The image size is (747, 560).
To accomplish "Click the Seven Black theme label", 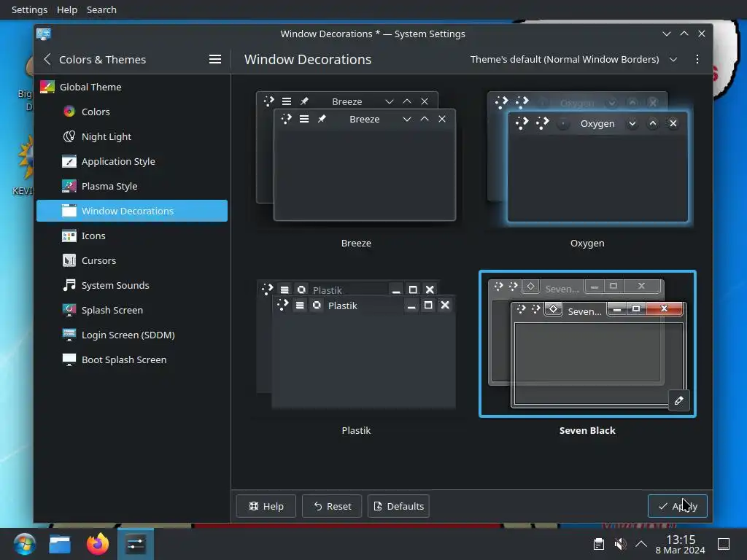I will (x=587, y=430).
